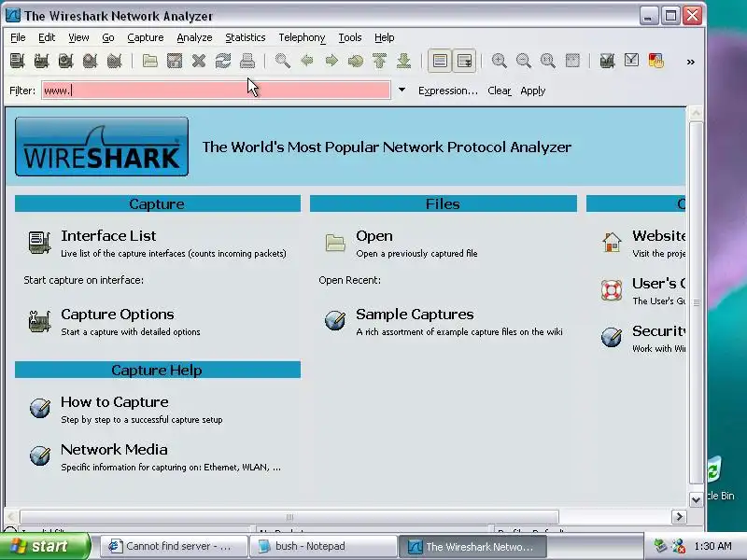Screen dimensions: 747x560
Task: Click the Website house icon
Action: 612,242
